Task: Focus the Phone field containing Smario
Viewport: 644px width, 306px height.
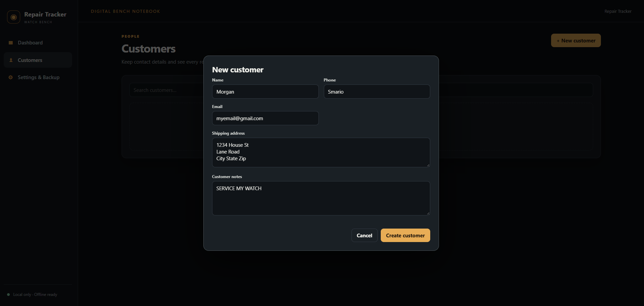Action: point(377,92)
